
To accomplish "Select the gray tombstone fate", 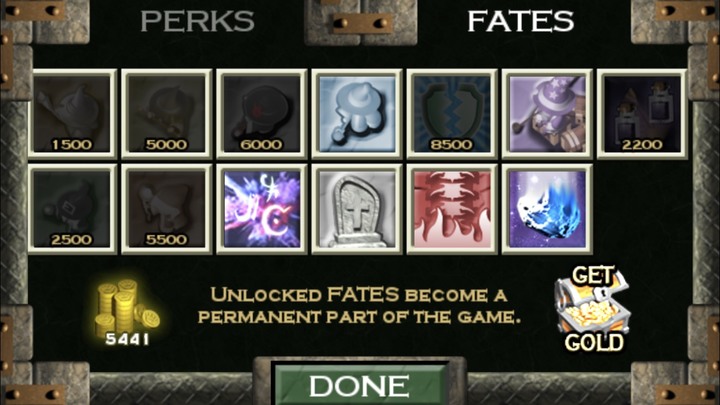I will 357,209.
